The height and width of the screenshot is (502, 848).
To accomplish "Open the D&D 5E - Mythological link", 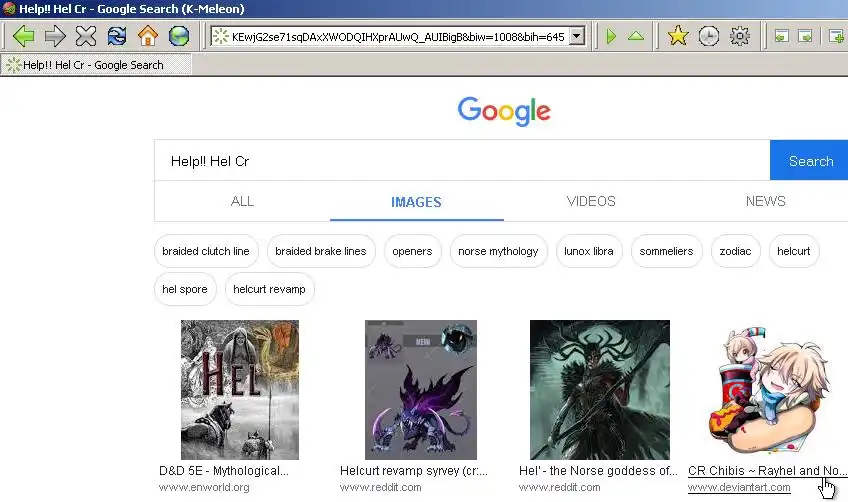I will pyautogui.click(x=224, y=471).
